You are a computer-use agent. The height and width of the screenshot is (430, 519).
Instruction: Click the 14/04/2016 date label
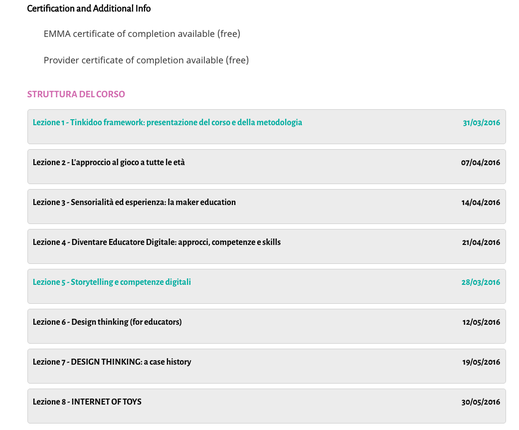tap(481, 202)
